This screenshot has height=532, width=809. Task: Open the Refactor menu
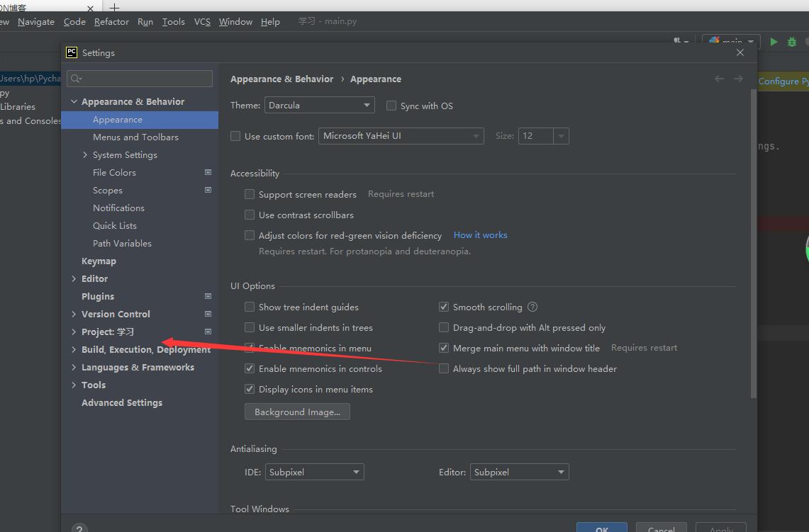(x=111, y=21)
